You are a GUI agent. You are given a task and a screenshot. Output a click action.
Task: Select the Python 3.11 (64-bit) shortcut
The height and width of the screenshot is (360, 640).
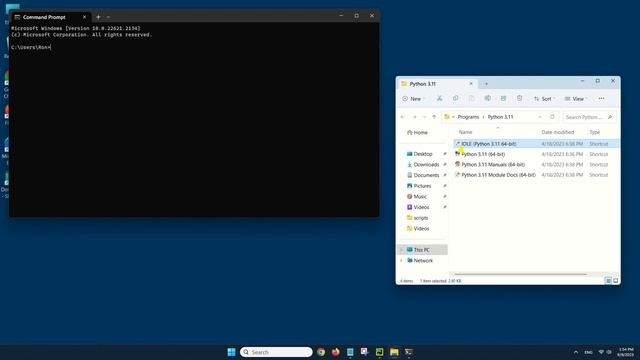tap(483, 154)
